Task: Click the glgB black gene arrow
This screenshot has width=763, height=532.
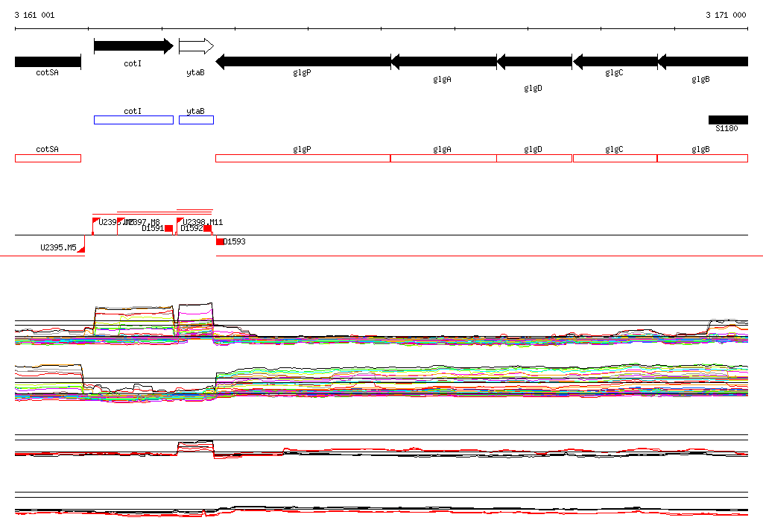Action: [x=702, y=62]
